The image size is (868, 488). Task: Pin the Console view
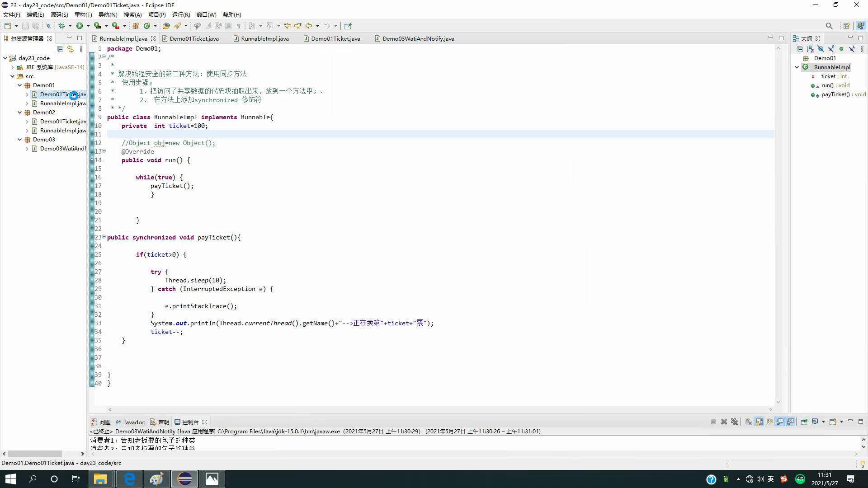(804, 422)
